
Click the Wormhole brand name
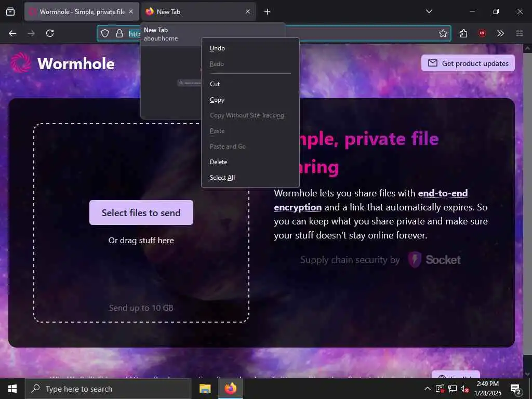(x=76, y=64)
